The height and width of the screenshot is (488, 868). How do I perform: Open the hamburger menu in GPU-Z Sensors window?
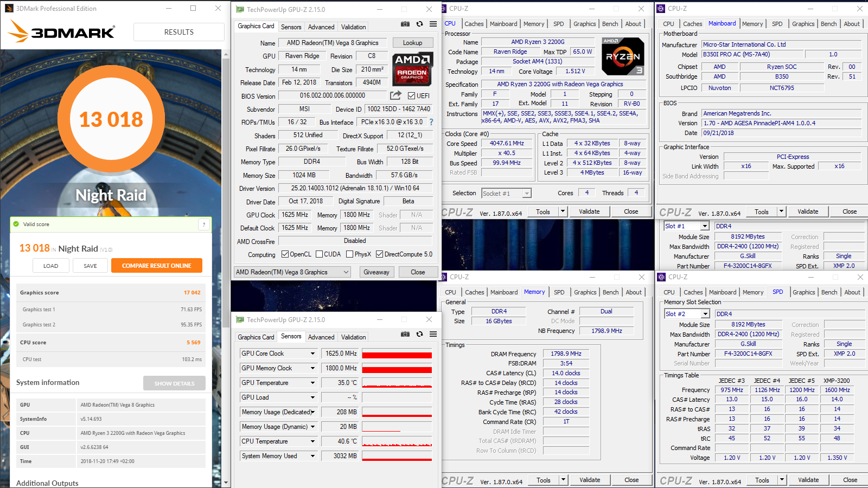pos(433,334)
